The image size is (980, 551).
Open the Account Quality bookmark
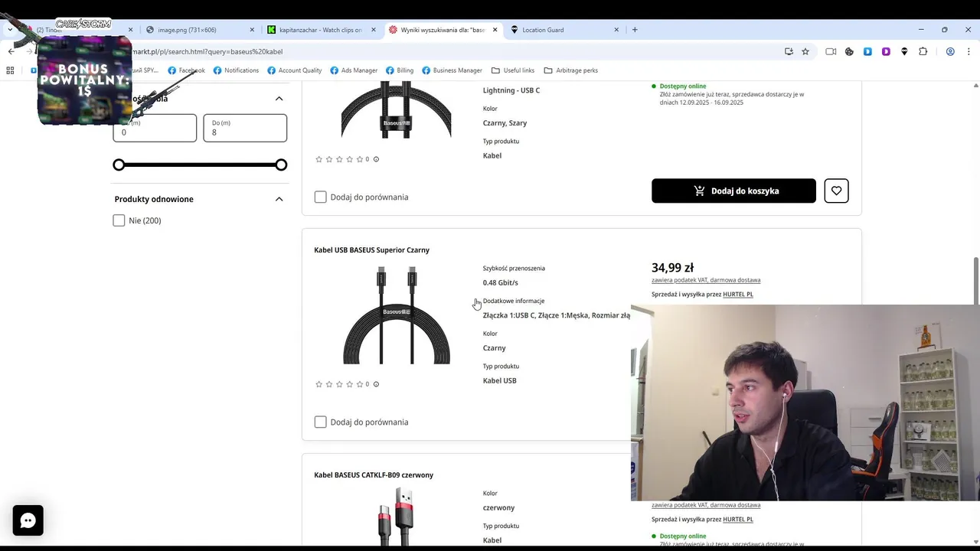pyautogui.click(x=294, y=70)
